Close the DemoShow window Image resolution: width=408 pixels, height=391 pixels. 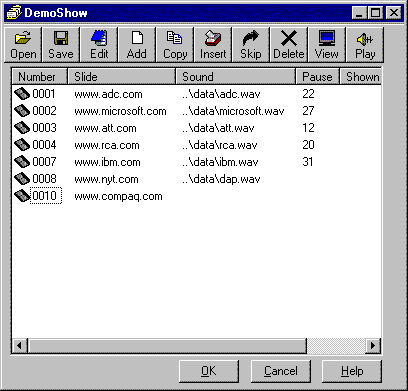tap(394, 13)
